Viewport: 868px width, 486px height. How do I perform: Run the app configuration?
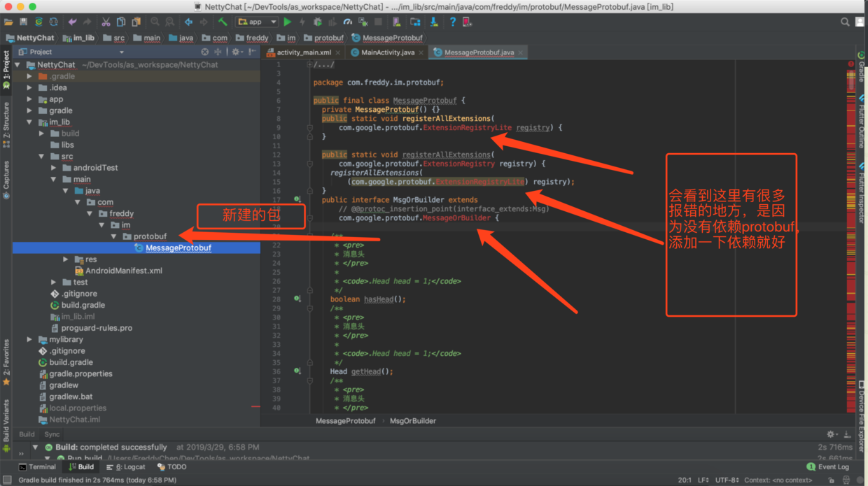(288, 22)
